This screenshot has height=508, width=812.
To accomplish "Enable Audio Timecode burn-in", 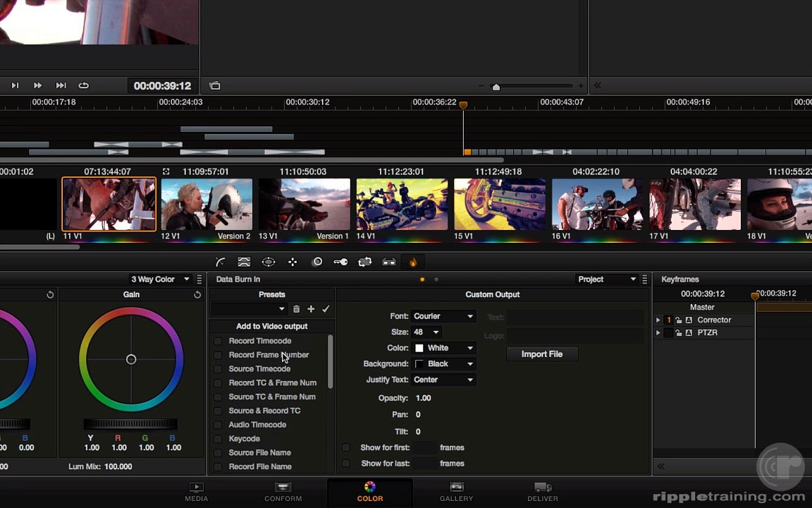I will tap(218, 425).
